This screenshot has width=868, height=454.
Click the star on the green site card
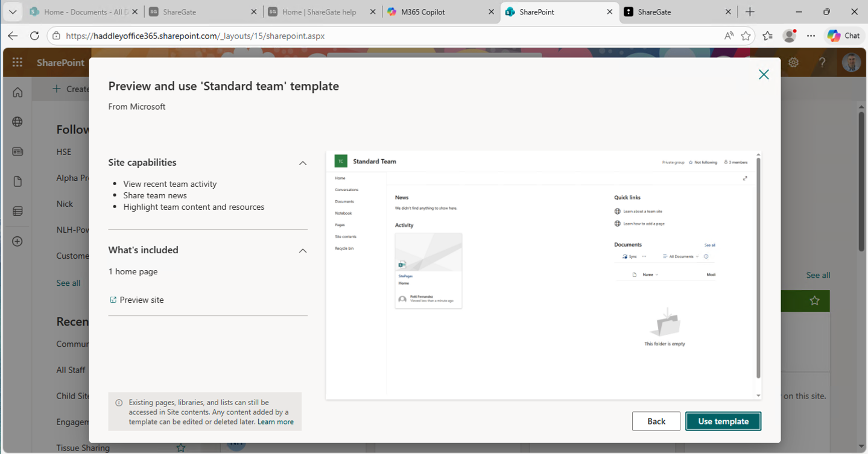pyautogui.click(x=815, y=301)
